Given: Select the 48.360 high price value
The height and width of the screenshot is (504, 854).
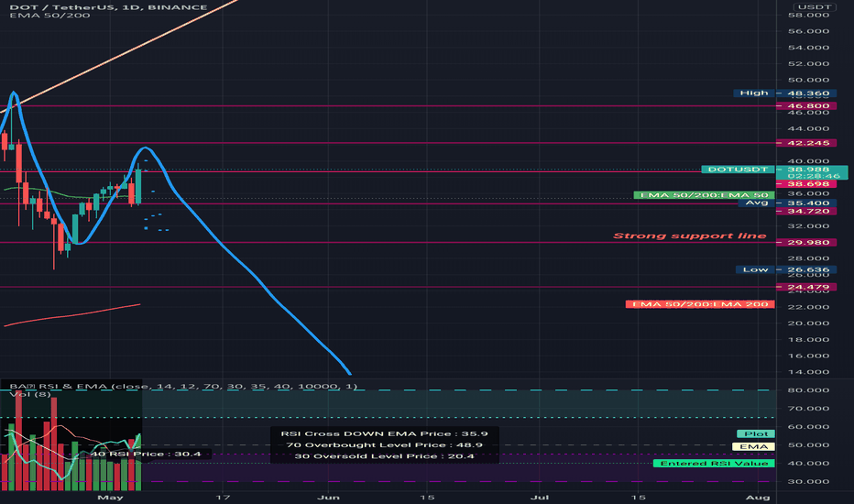Looking at the screenshot, I should pos(808,93).
